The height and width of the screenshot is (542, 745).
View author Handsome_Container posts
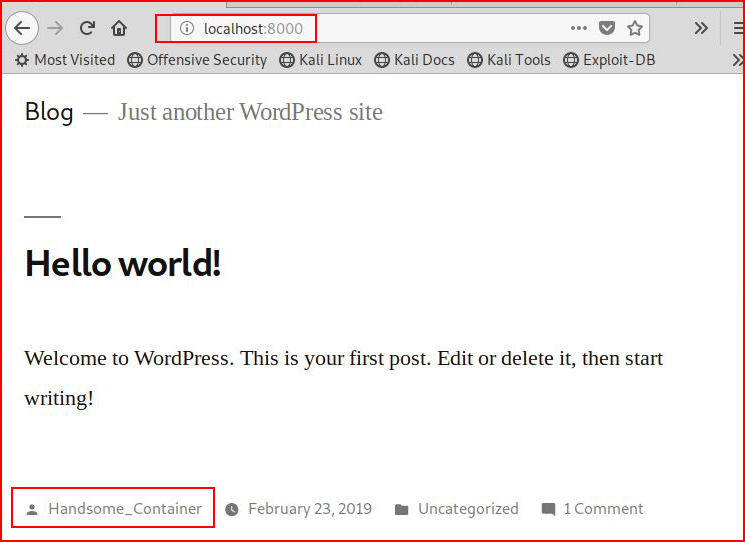click(x=125, y=509)
